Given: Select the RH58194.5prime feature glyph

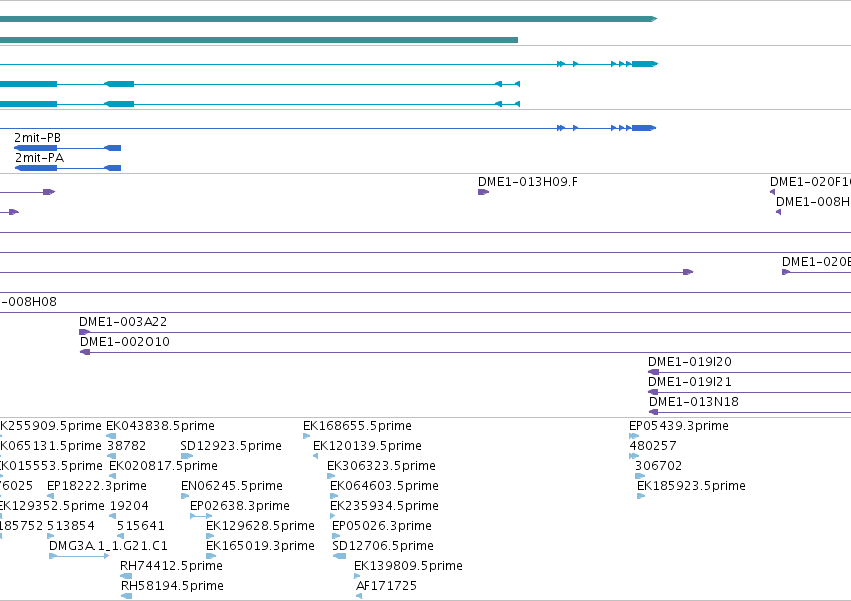Looking at the screenshot, I should tap(126, 596).
